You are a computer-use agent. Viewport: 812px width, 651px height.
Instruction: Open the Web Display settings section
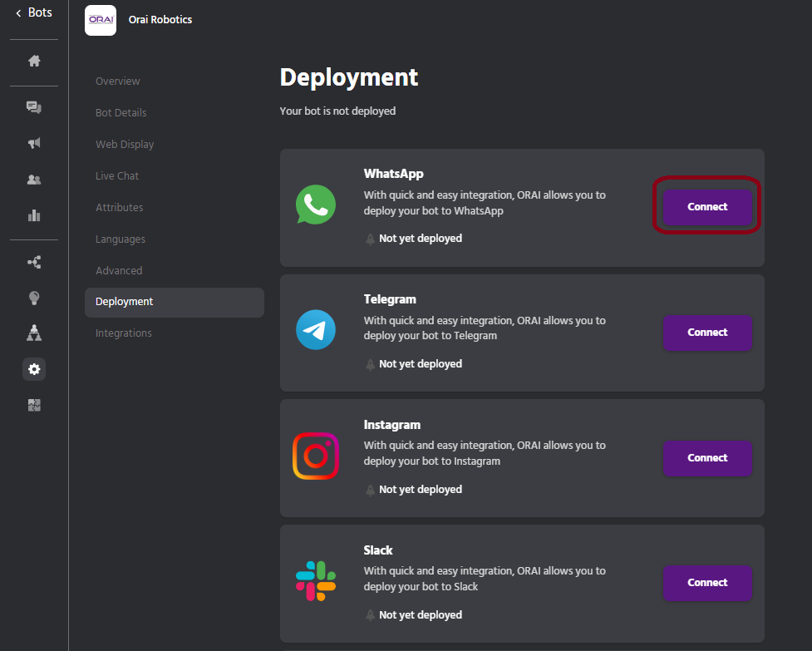[x=125, y=145]
